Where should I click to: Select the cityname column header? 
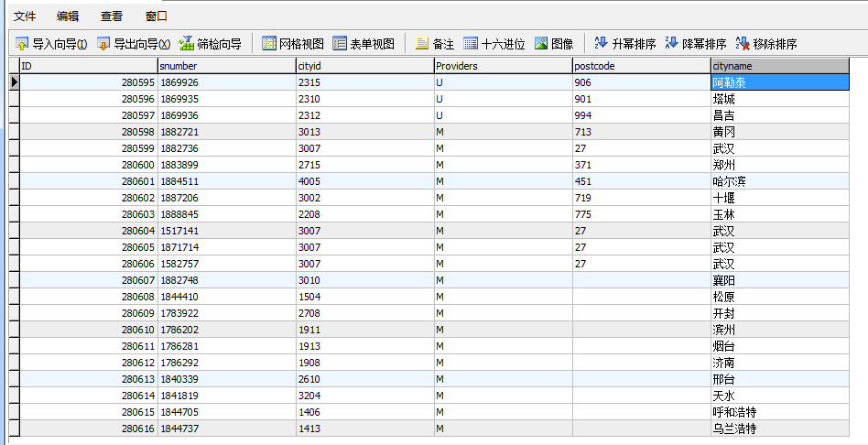click(780, 66)
